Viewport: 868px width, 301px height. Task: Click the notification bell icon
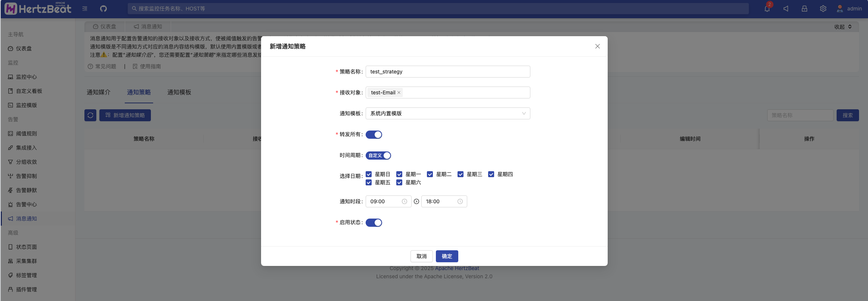[x=767, y=9]
